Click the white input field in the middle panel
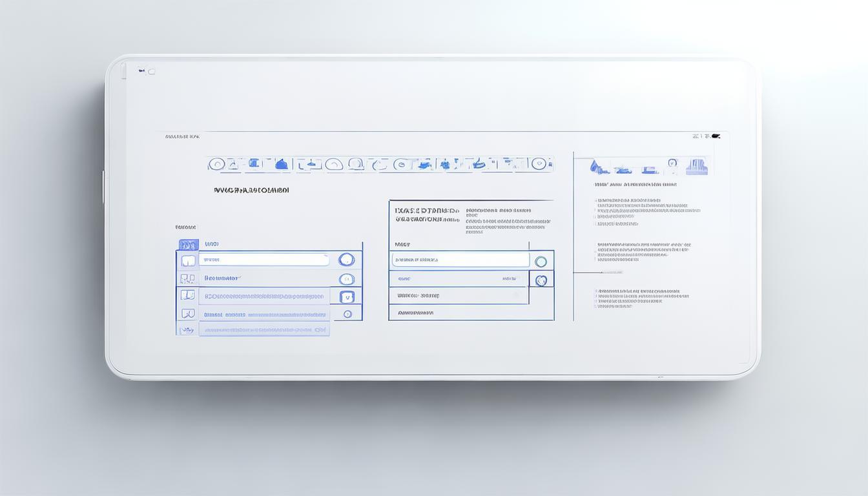Image resolution: width=868 pixels, height=496 pixels. tap(460, 260)
